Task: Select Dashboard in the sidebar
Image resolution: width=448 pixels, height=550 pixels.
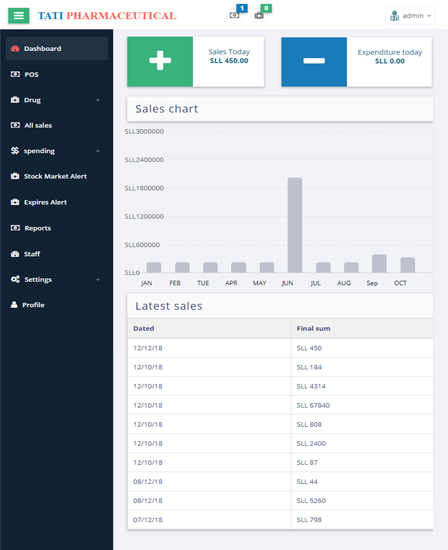Action: (56, 48)
